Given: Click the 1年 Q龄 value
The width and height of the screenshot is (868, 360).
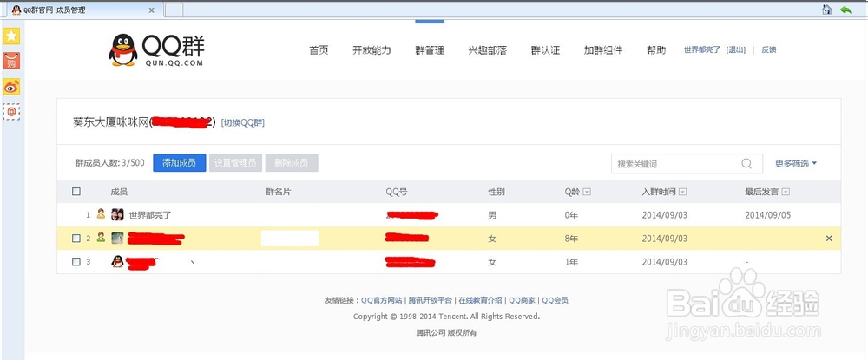Looking at the screenshot, I should [571, 262].
